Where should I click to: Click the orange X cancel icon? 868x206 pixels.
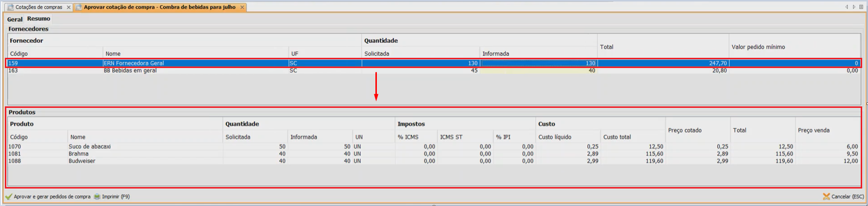point(826,197)
